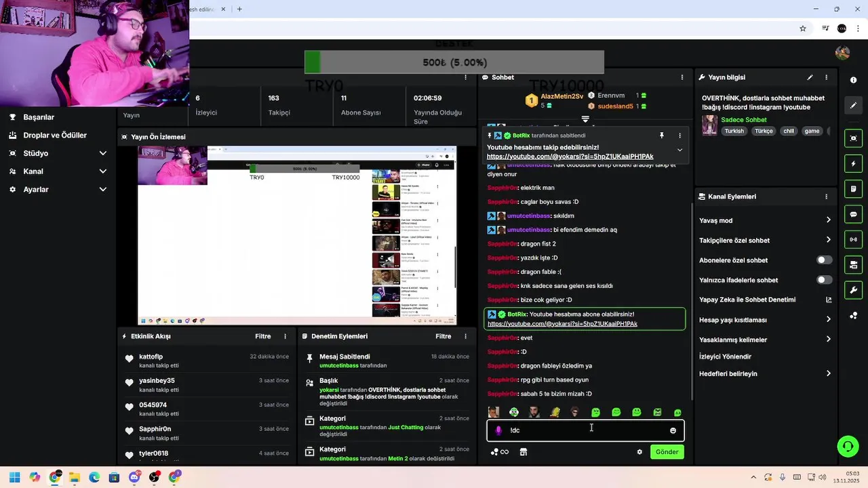The image size is (868, 488).
Task: Click the Gönder send button
Action: pos(667,452)
